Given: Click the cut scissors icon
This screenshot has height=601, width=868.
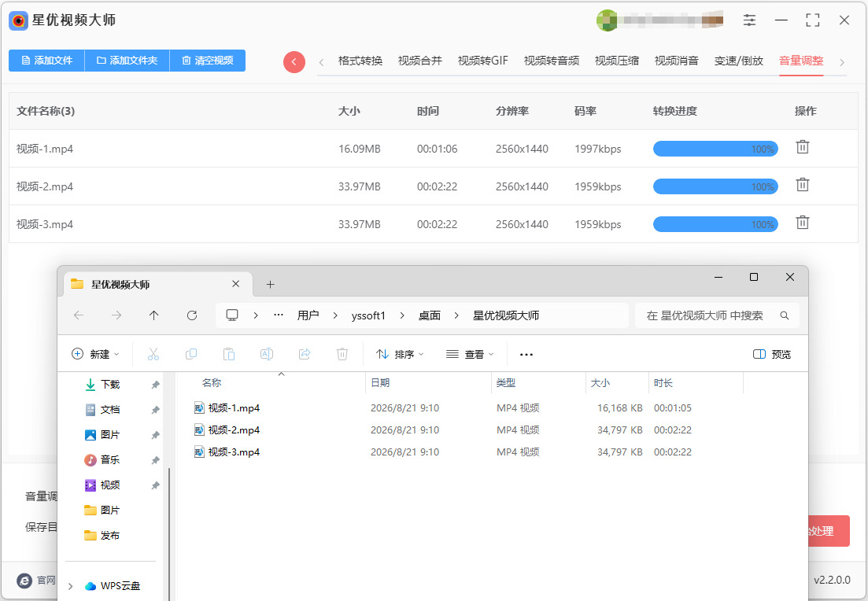Looking at the screenshot, I should (x=153, y=354).
